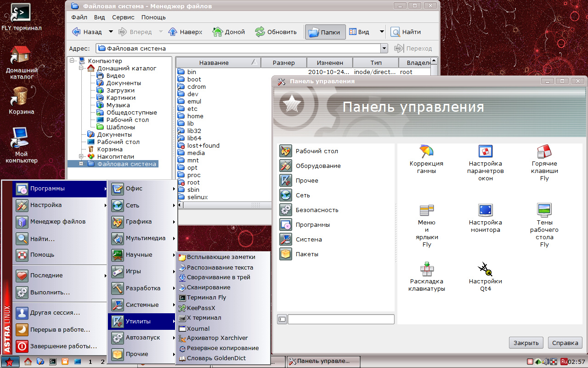The height and width of the screenshot is (368, 588).
Task: Click the Домой toolbar button
Action: click(229, 32)
